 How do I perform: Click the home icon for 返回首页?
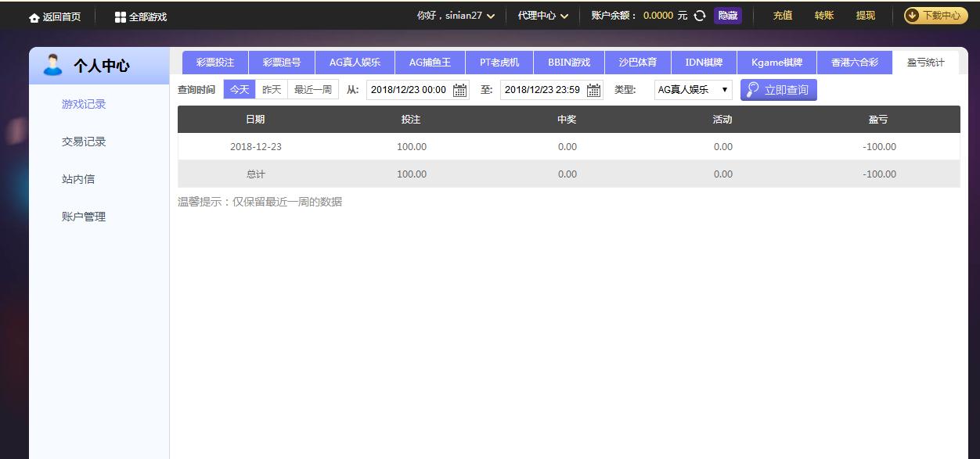pos(34,17)
